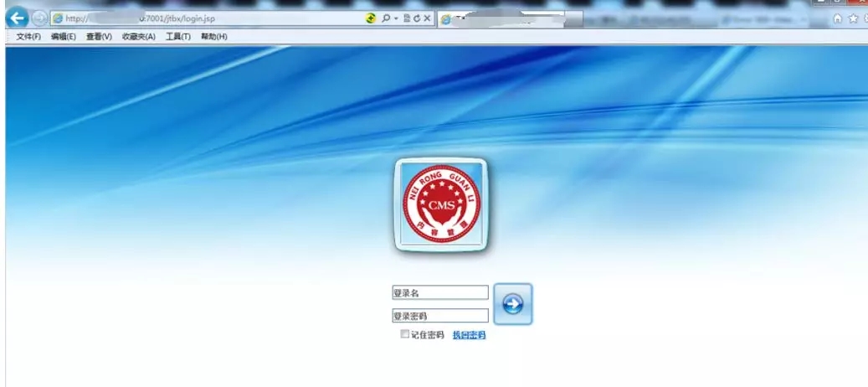The image size is (868, 387).
Task: Open the 工具(T) menu
Action: tap(177, 37)
